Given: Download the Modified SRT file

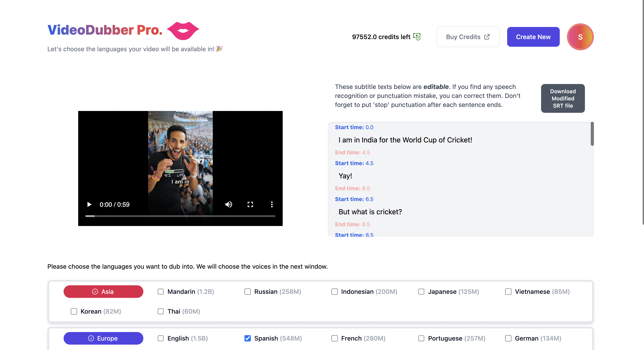Looking at the screenshot, I should click(x=563, y=98).
